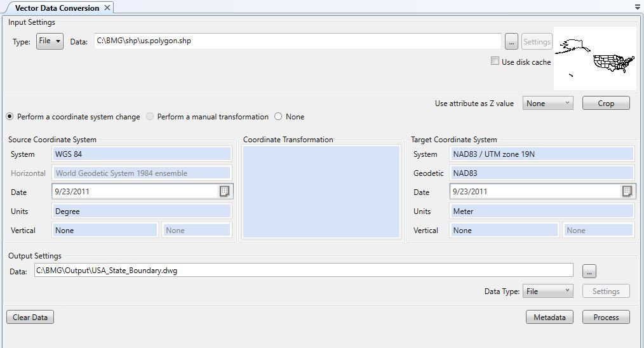Screen dimensions: 644x348
Task: Select Perform a coordinate system change
Action: pos(10,117)
